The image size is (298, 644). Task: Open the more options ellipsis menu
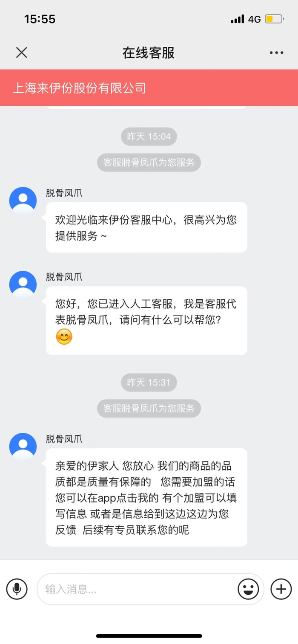[276, 52]
